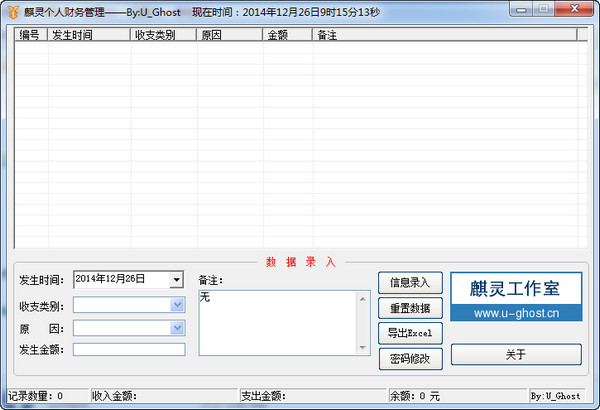Sort by 编号 column header
Viewport: 600px width, 410px height.
click(x=31, y=35)
